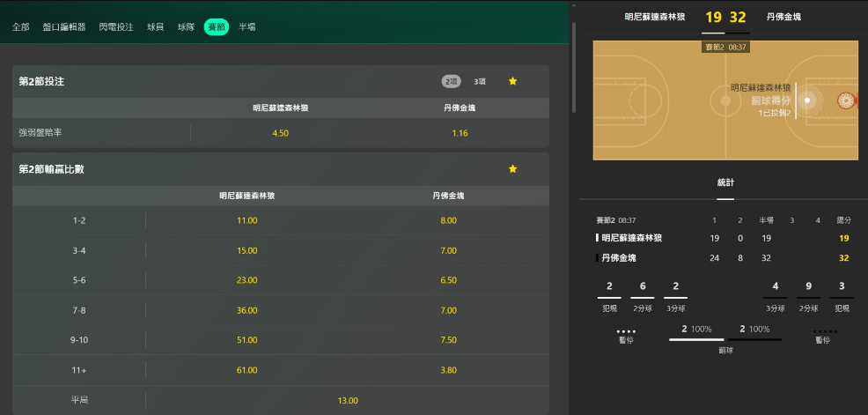
Task: Collapse the 第2節輸贏比數 section header
Action: pos(281,169)
